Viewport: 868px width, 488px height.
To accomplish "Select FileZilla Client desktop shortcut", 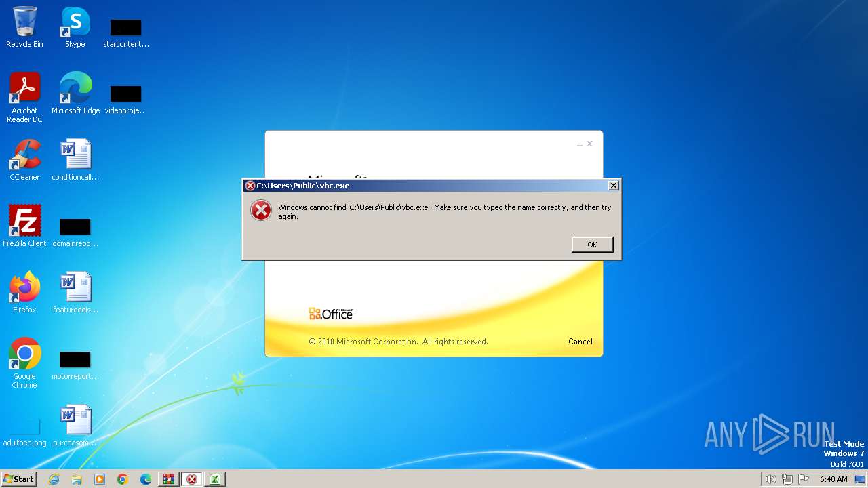I will tap(24, 226).
